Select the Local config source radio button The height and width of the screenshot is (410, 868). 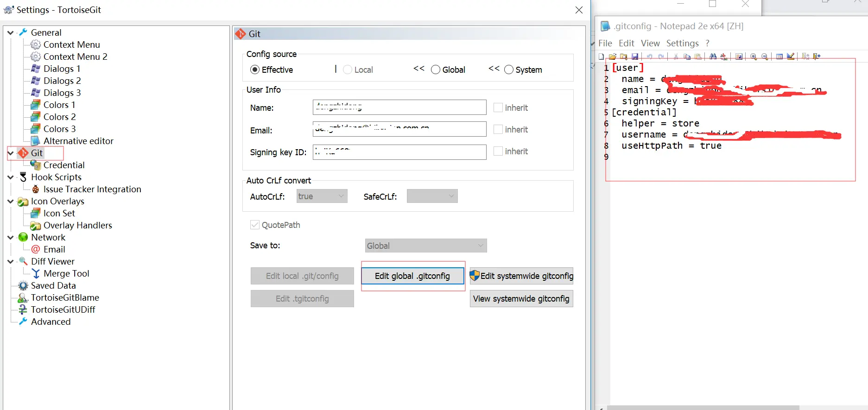(x=348, y=69)
